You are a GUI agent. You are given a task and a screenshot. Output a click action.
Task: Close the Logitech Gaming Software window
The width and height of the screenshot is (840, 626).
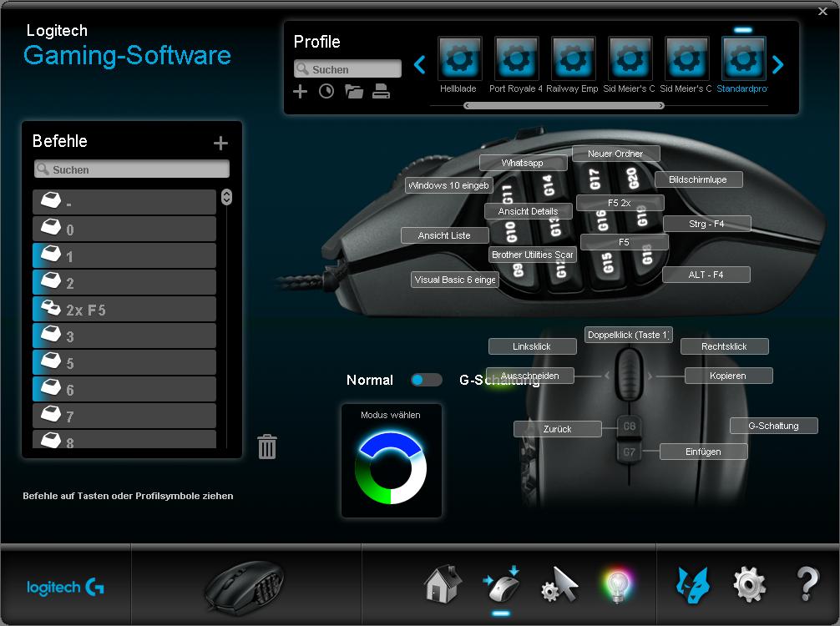(822, 11)
